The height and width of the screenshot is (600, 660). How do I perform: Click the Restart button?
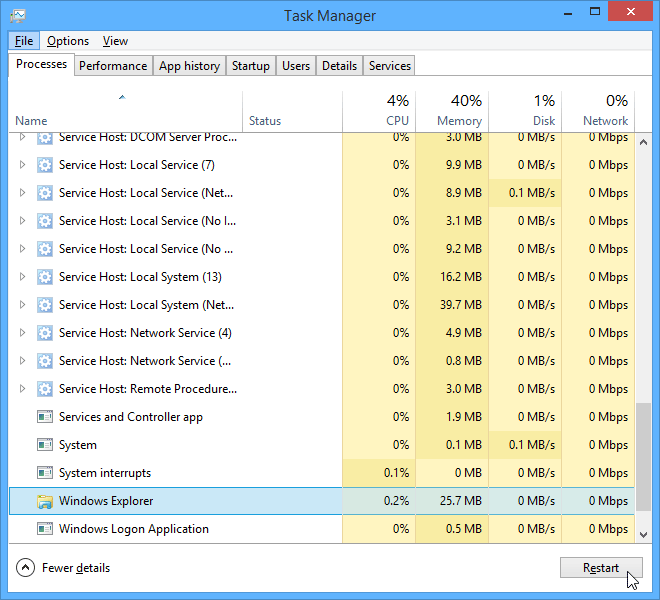coord(601,568)
